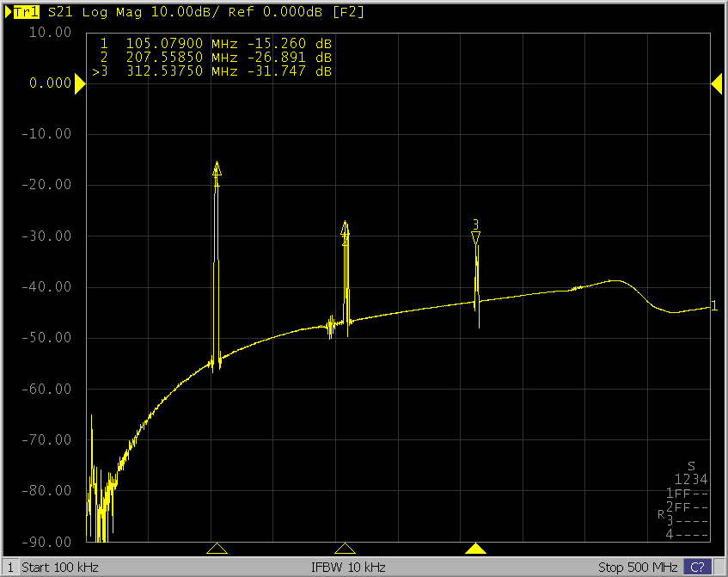Click the outlined marker 2 indicator on bottom axis
728x577 pixels.
click(x=345, y=549)
